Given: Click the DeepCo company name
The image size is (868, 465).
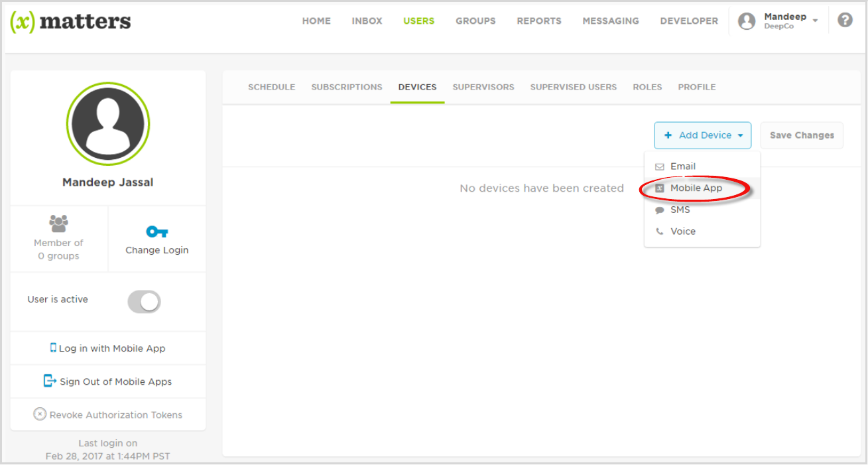Looking at the screenshot, I should 779,27.
